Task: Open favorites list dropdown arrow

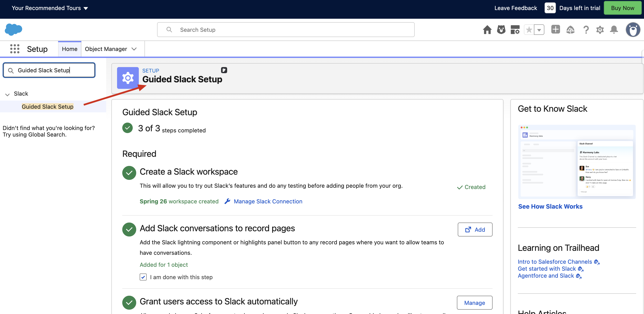Action: click(x=539, y=30)
